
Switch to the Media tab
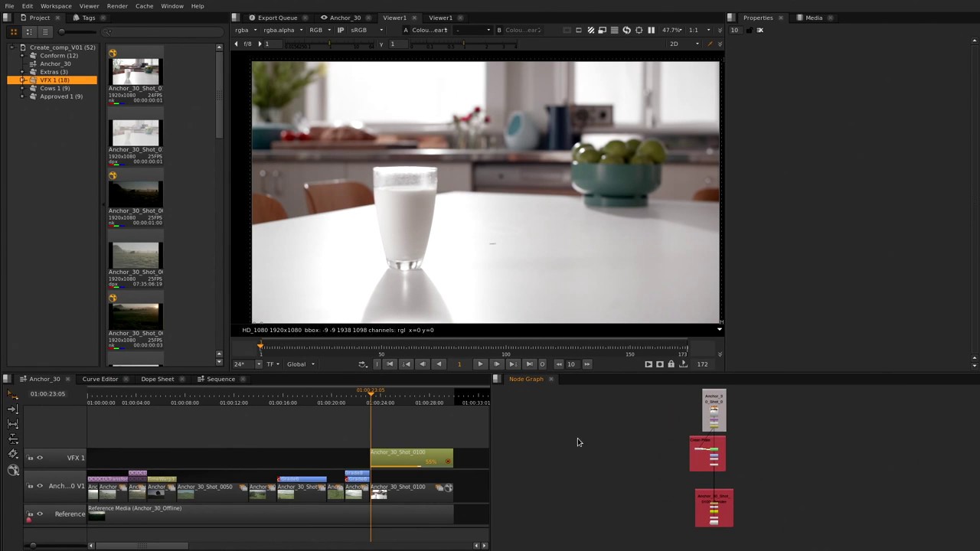click(814, 18)
